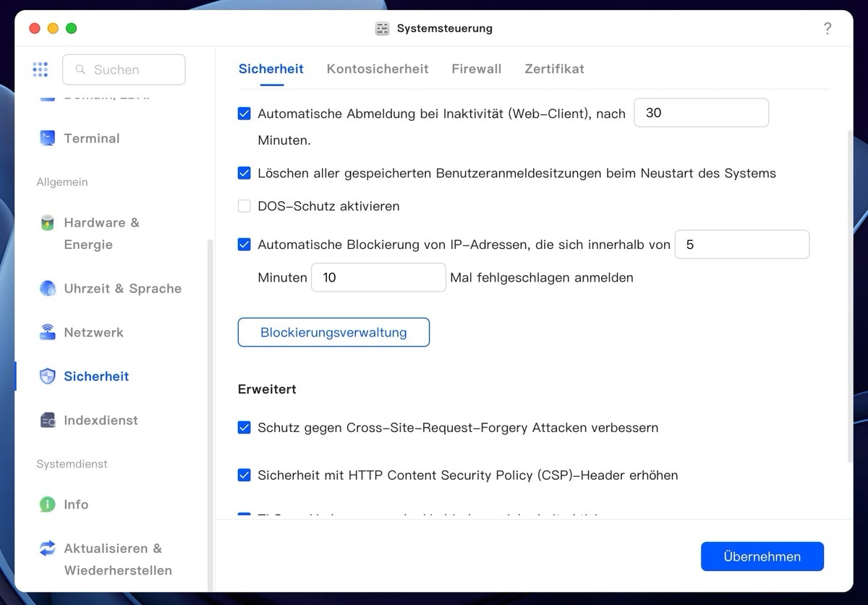Uncheck Automatische Abmeldung bei Inaktivität
Image resolution: width=868 pixels, height=605 pixels.
click(x=244, y=114)
